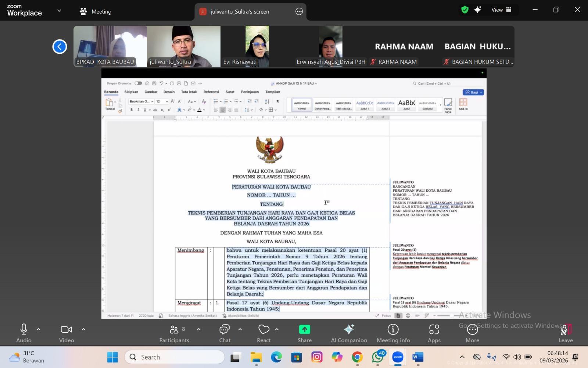Open the Zoom Workplace dropdown chevron
588x368 pixels.
click(x=59, y=11)
